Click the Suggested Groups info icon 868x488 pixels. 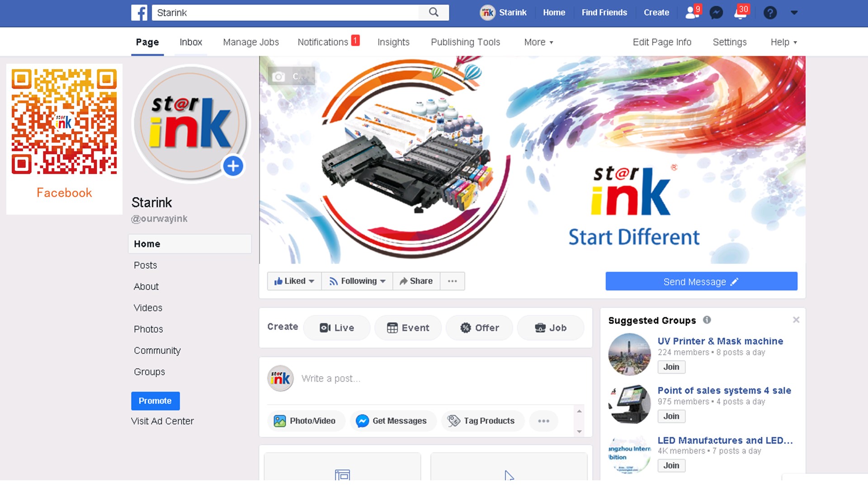tap(707, 320)
